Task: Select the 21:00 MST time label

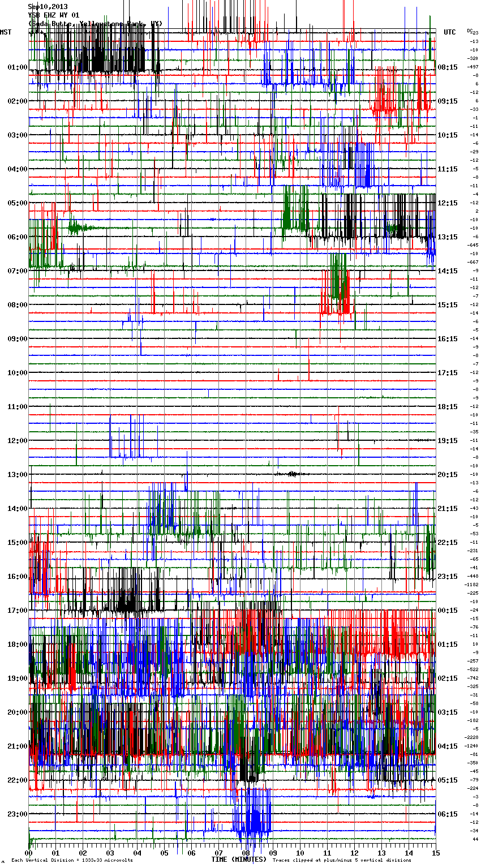Action: (x=18, y=746)
